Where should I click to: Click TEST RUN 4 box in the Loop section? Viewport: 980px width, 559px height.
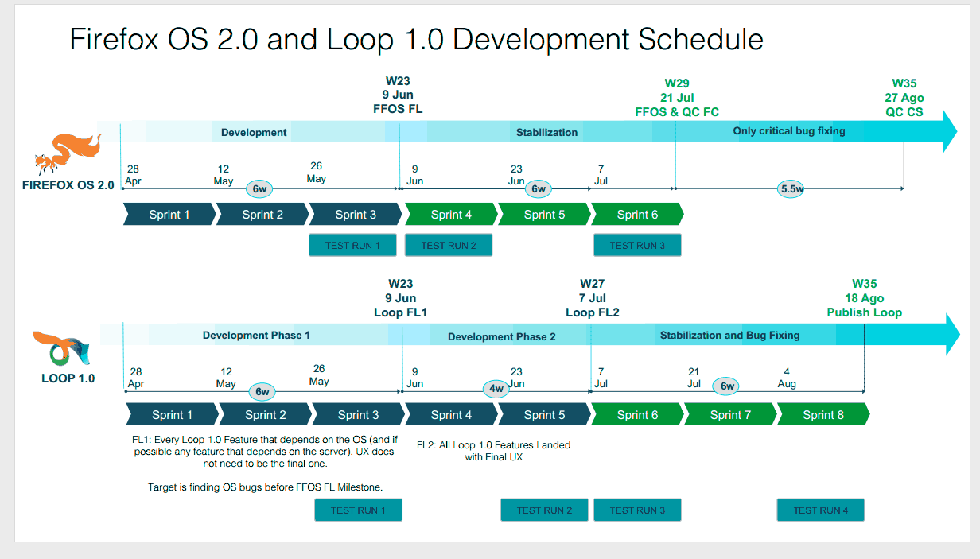coord(820,510)
